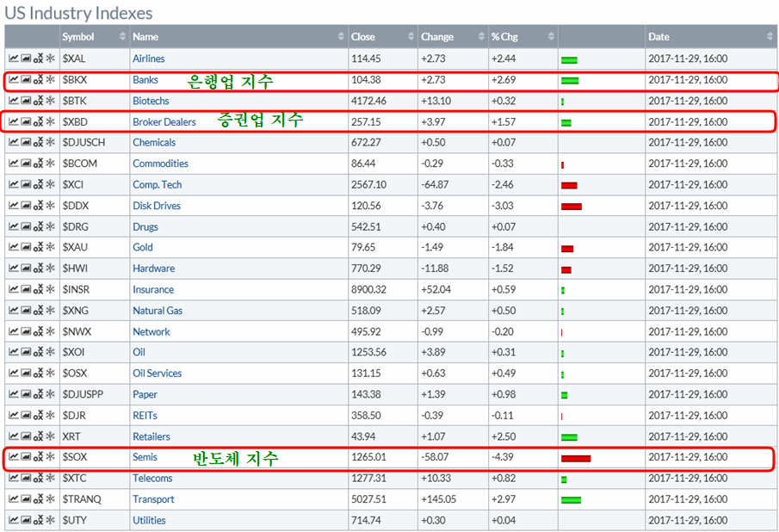
Task: Open the seasonality snowflake icon for Broker Dealers
Action: pyautogui.click(x=51, y=122)
